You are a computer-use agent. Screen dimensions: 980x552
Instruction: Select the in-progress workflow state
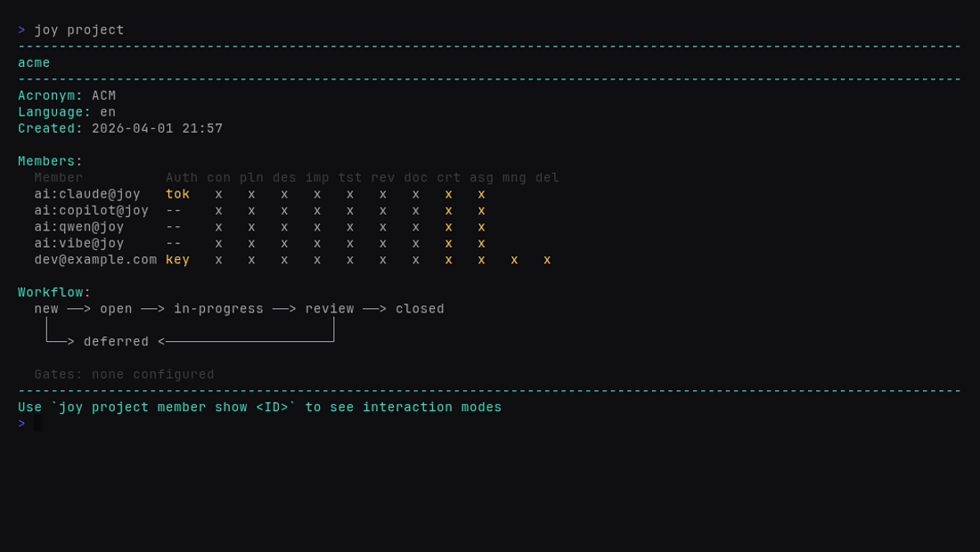coord(218,308)
